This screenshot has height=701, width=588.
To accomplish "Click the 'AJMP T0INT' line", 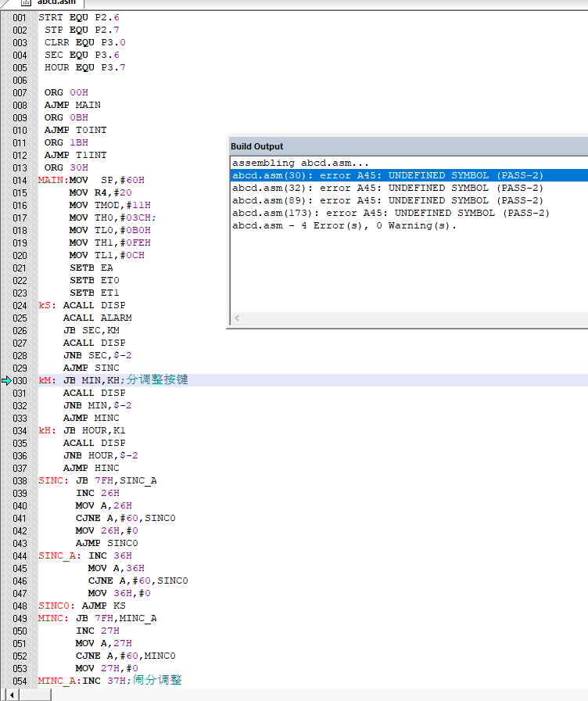I will pyautogui.click(x=75, y=130).
